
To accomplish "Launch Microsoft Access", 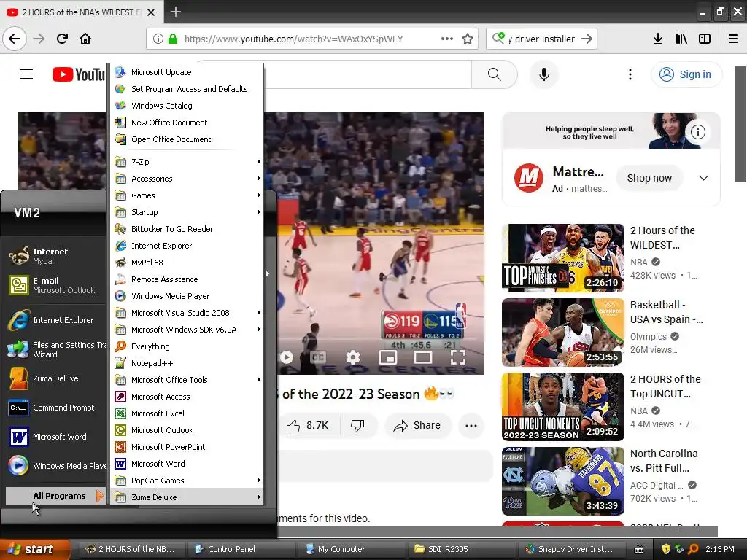I will 187,397.
